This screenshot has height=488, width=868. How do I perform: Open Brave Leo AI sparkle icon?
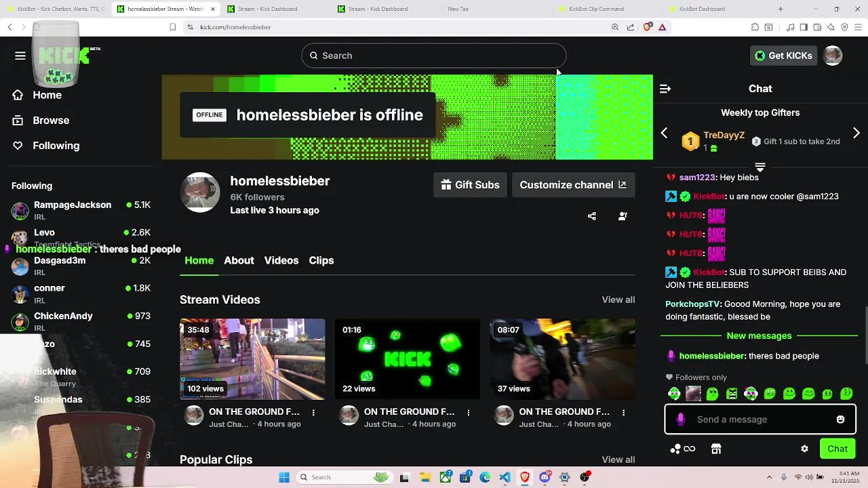click(831, 27)
